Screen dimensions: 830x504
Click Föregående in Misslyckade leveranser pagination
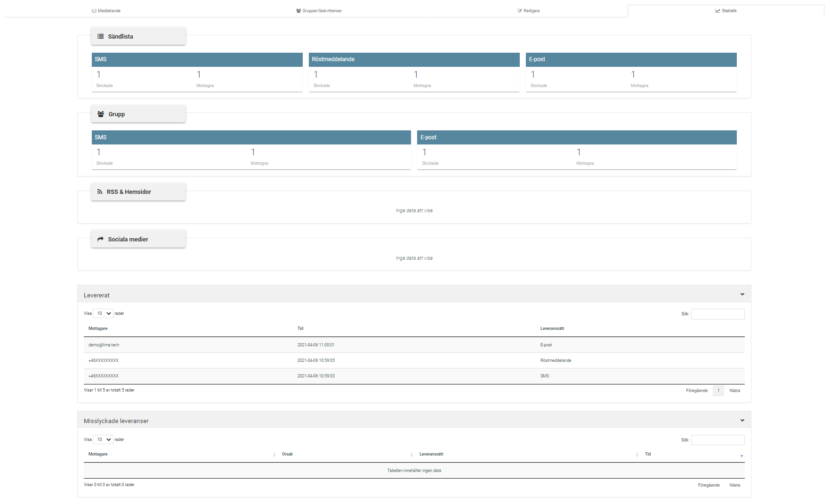click(x=709, y=485)
